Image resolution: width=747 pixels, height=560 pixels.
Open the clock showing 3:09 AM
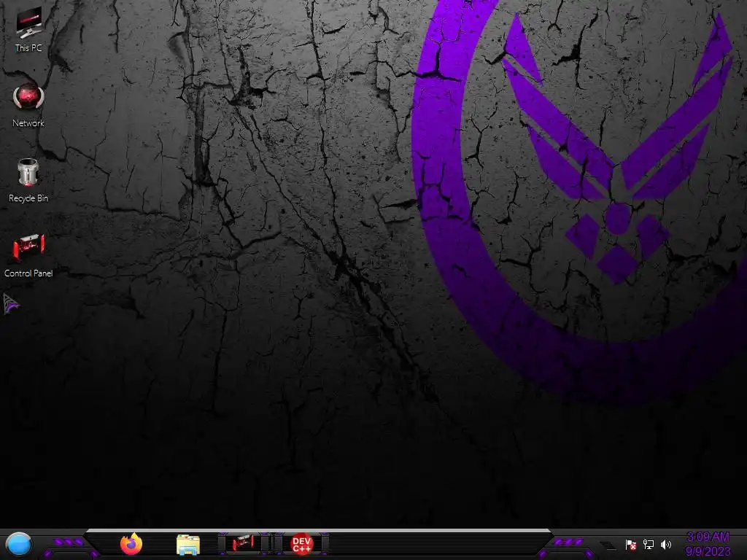click(708, 537)
